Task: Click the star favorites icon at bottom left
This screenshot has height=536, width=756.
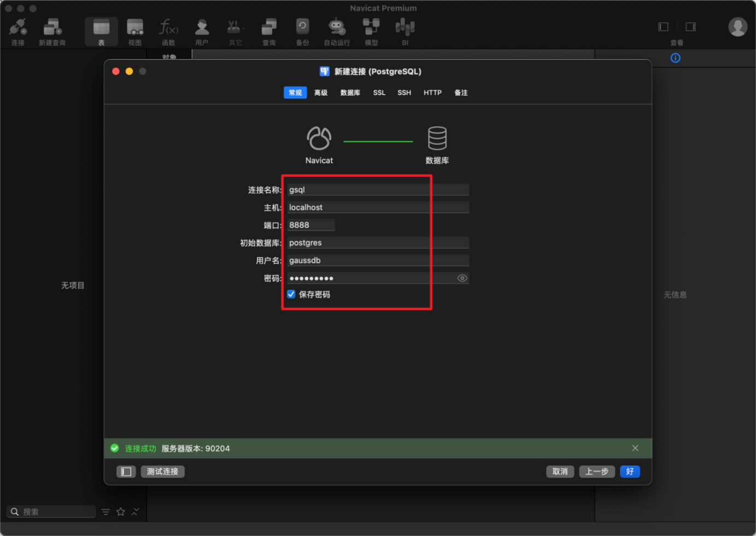Action: [x=121, y=512]
